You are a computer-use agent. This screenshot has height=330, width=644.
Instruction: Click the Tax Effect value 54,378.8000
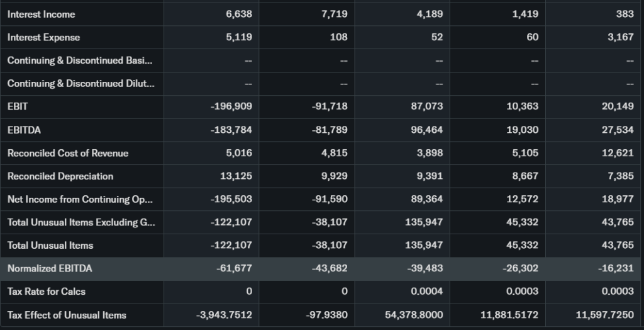pyautogui.click(x=414, y=315)
